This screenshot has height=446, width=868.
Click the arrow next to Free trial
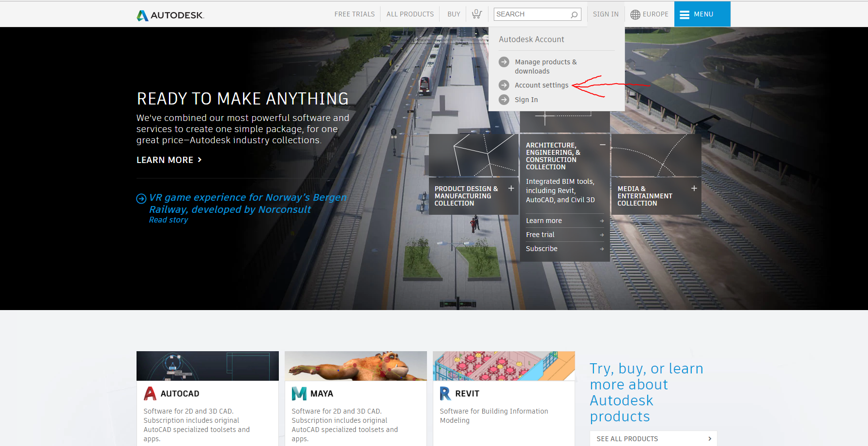(x=602, y=235)
